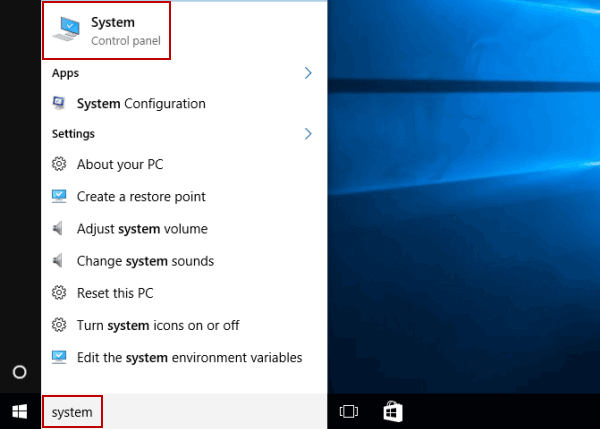600x429 pixels.
Task: Expand the Settings results arrow
Action: 308,133
